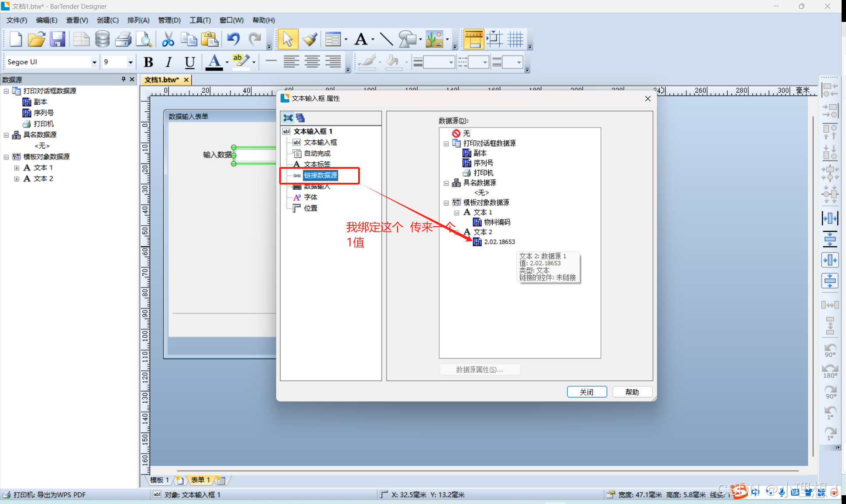Screen dimensions: 846x504
Task: Open the Segoe UI font dropdown
Action: (x=94, y=62)
